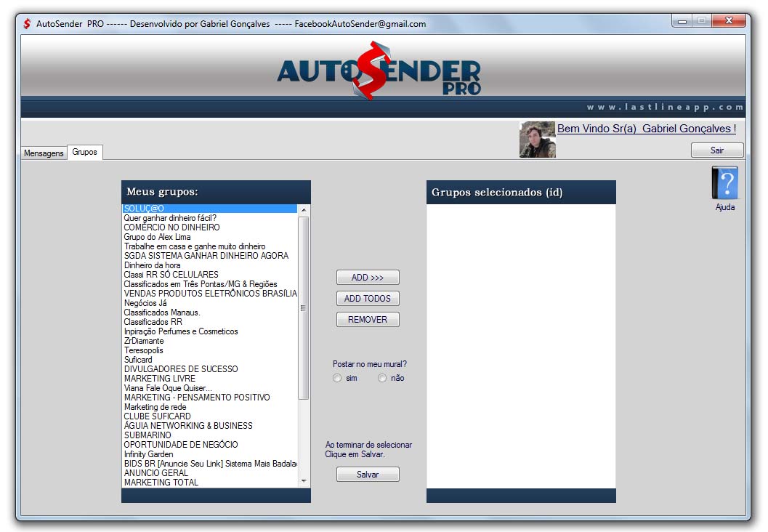Screen dimensions: 768x532
Task: Log out using the Sair button
Action: tap(717, 150)
